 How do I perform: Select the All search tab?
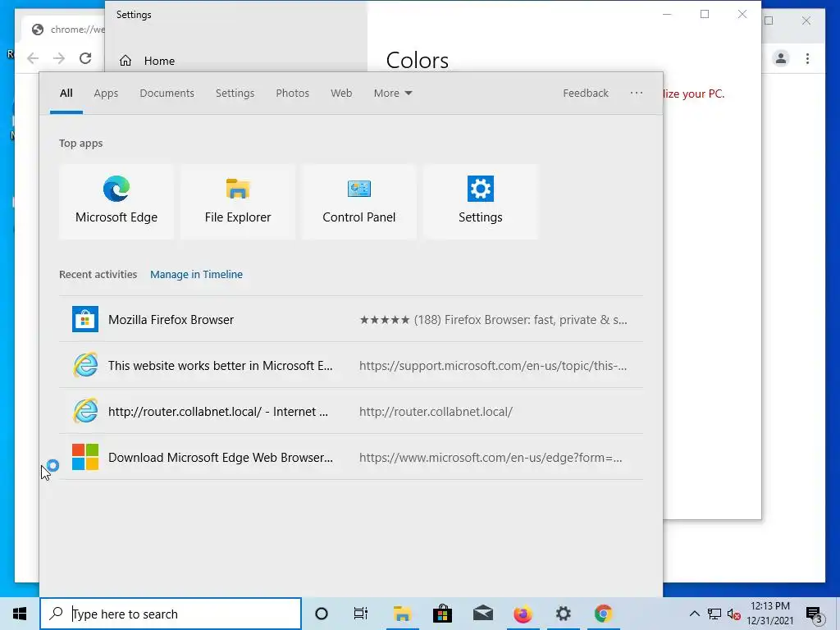[66, 93]
